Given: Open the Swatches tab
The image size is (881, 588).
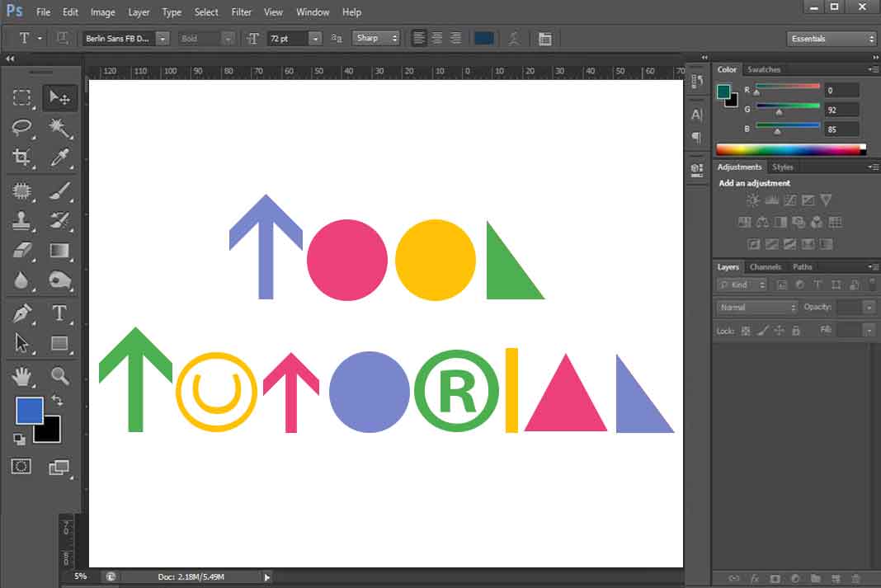Looking at the screenshot, I should click(764, 69).
